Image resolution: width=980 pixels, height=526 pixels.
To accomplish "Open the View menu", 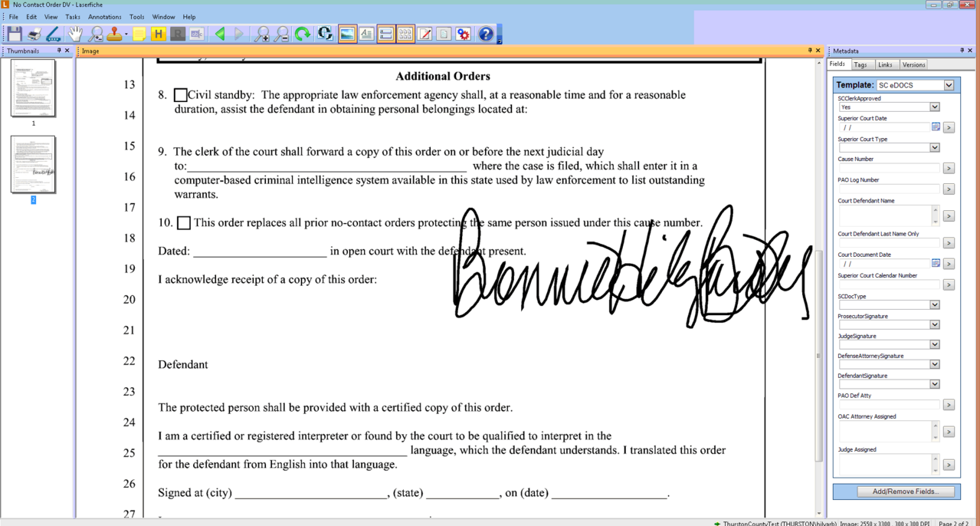I will (51, 17).
